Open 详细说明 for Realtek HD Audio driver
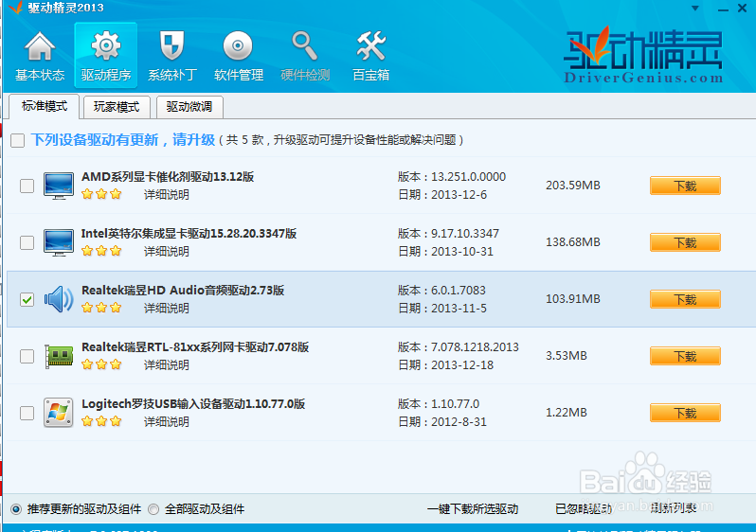 [x=167, y=309]
